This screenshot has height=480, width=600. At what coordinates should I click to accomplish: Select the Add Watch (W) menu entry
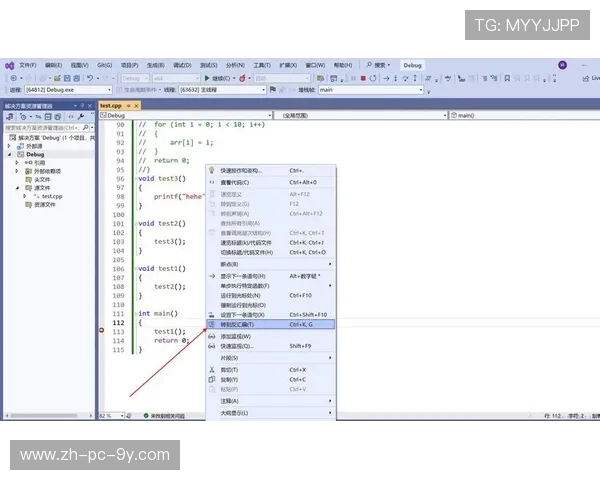[x=271, y=336]
